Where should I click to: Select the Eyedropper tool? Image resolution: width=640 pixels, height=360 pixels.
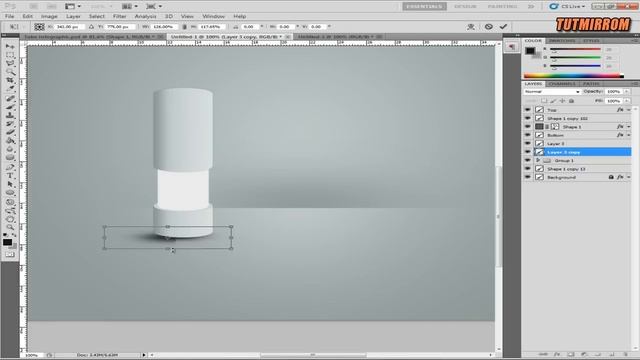tap(10, 89)
